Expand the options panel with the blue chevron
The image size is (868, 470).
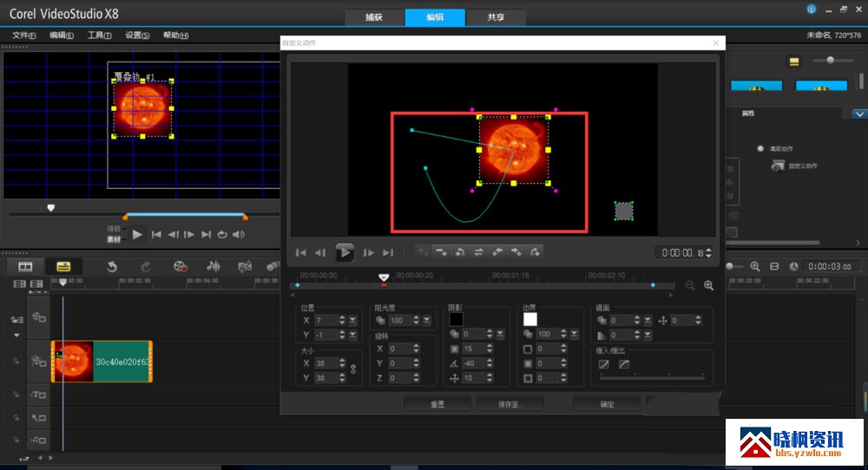[858, 114]
